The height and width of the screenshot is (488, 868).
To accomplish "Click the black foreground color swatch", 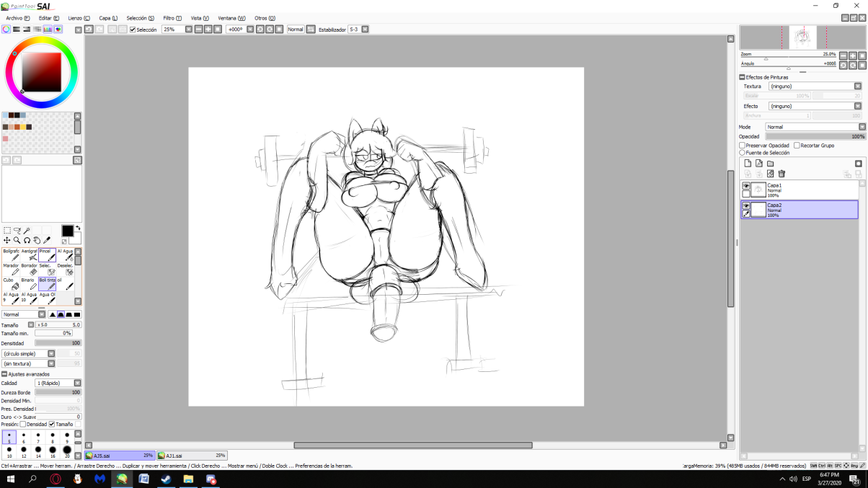I will (x=67, y=231).
